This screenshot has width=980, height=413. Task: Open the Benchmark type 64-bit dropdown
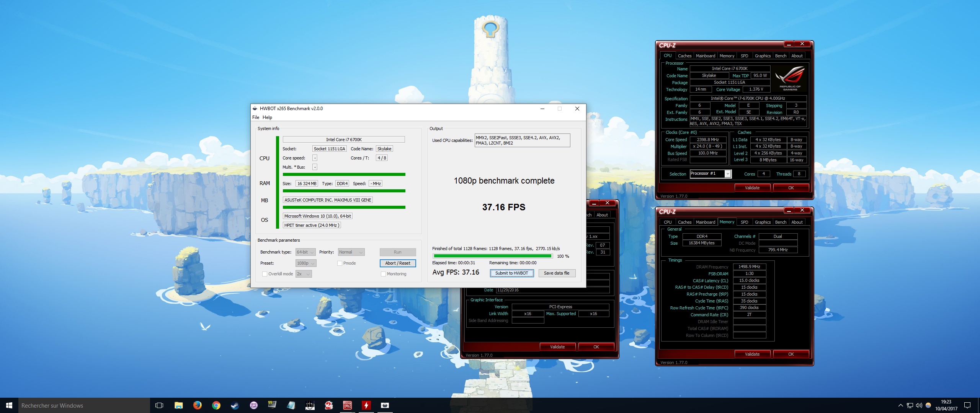[x=305, y=252]
